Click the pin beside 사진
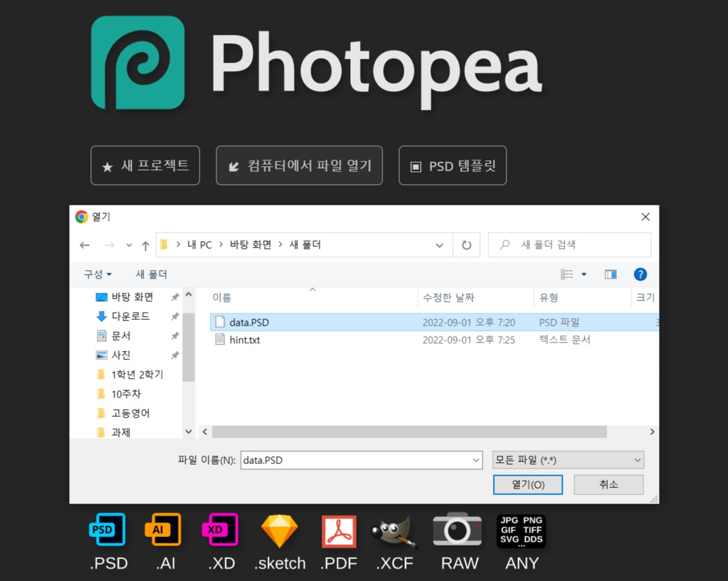Image resolution: width=728 pixels, height=581 pixels. pyautogui.click(x=175, y=355)
